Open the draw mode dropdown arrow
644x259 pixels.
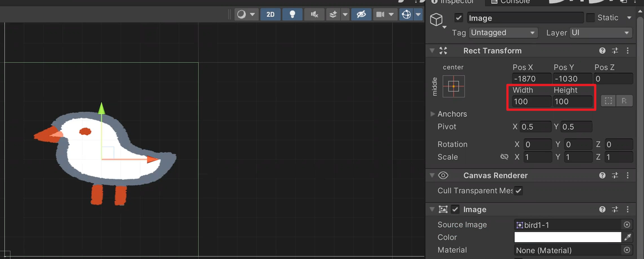[x=252, y=15]
